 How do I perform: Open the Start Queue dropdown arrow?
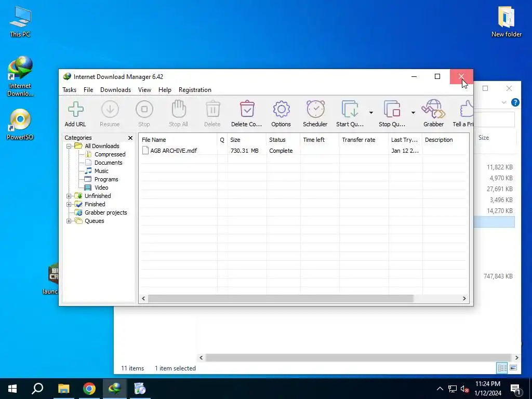(371, 112)
